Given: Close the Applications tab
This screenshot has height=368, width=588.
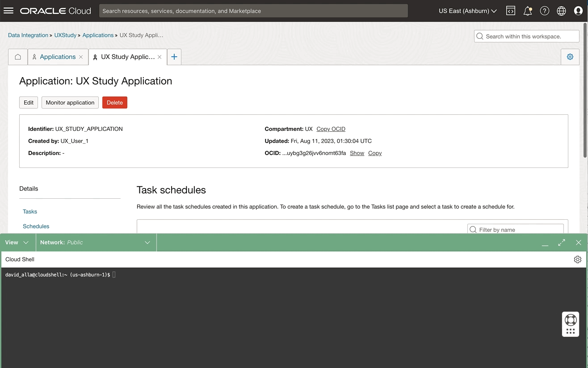Looking at the screenshot, I should pos(81,57).
